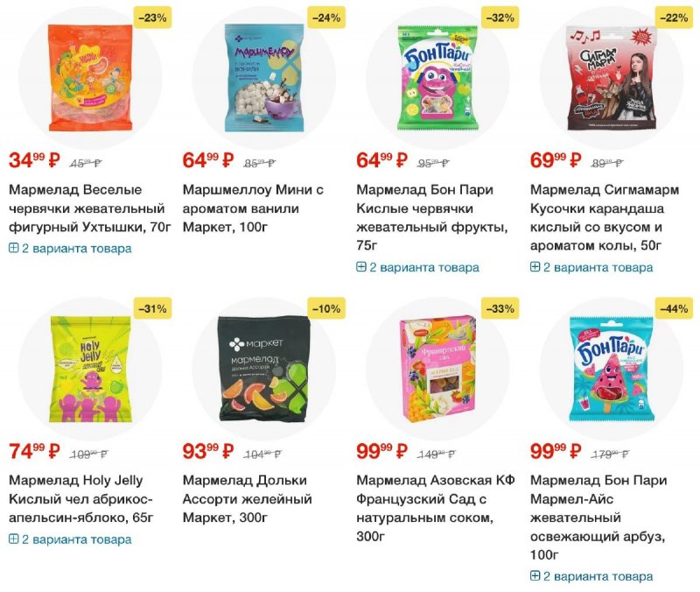
Task: Click the Holy Jelly yellow package image
Action: tap(91, 369)
